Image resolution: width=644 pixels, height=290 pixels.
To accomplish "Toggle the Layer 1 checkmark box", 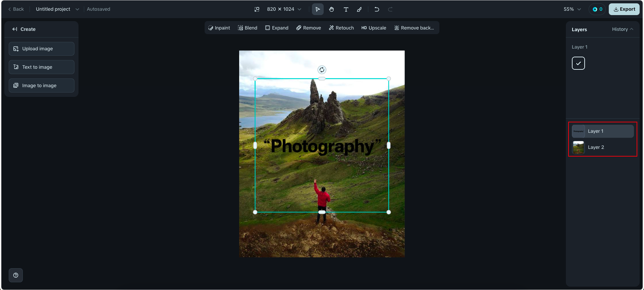I will pos(578,63).
